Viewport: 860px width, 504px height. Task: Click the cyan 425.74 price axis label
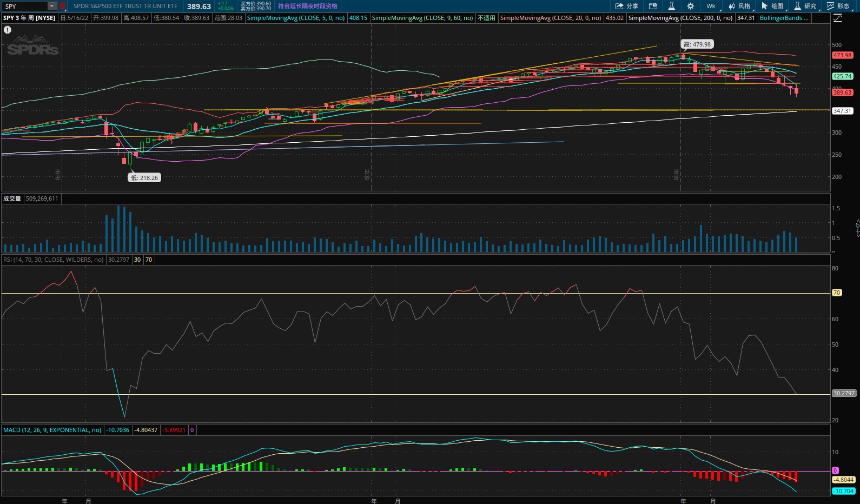point(842,76)
